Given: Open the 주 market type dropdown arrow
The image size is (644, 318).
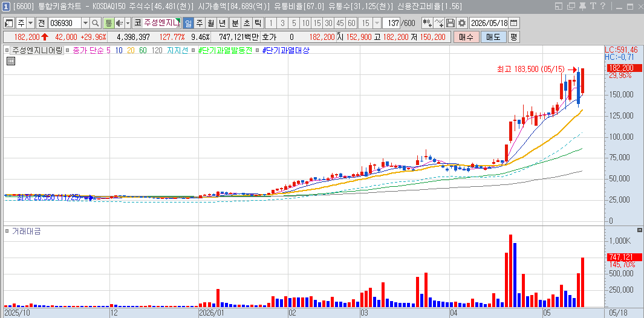Looking at the screenshot, I should (x=30, y=22).
